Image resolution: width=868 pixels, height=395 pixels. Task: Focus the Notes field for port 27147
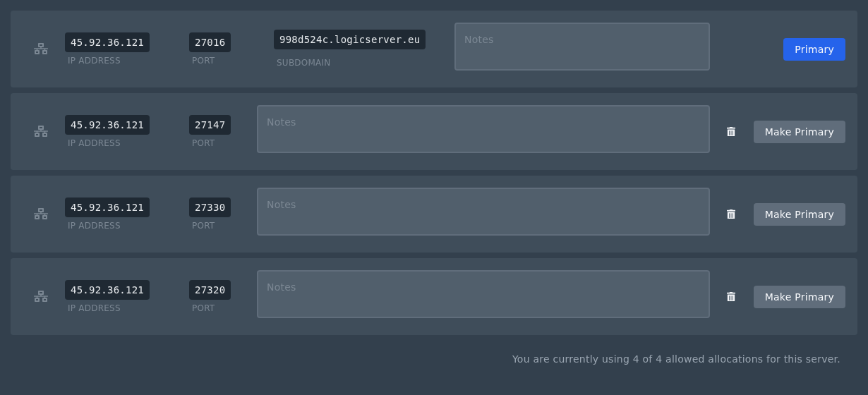click(x=483, y=129)
